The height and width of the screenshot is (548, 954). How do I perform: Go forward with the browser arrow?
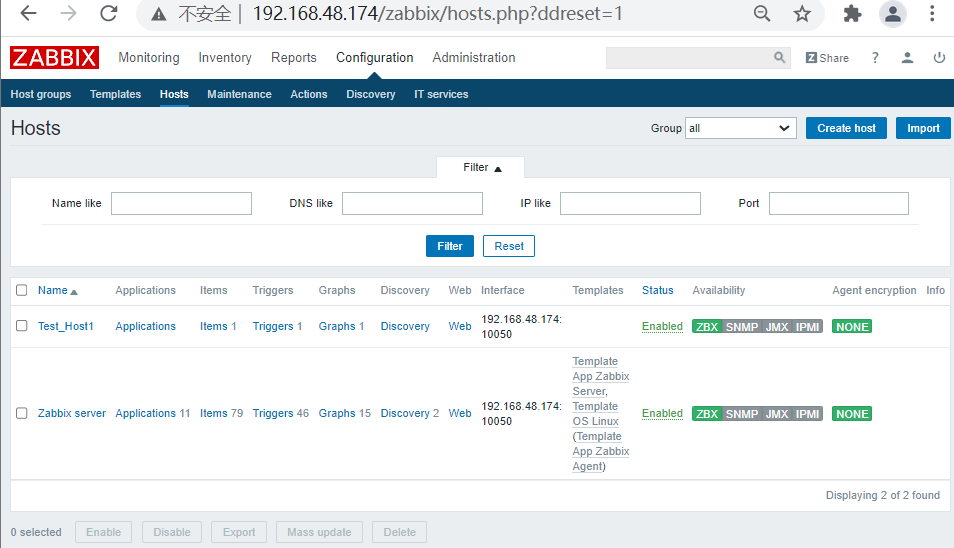(69, 13)
